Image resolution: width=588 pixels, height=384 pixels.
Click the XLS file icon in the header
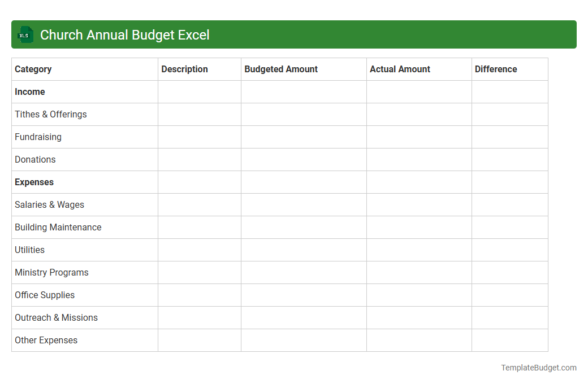(25, 34)
